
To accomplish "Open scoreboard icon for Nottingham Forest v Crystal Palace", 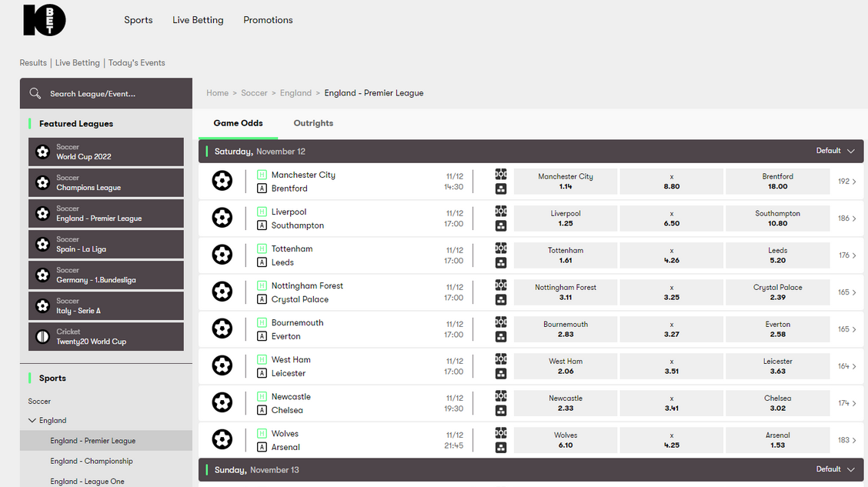I will coord(501,285).
